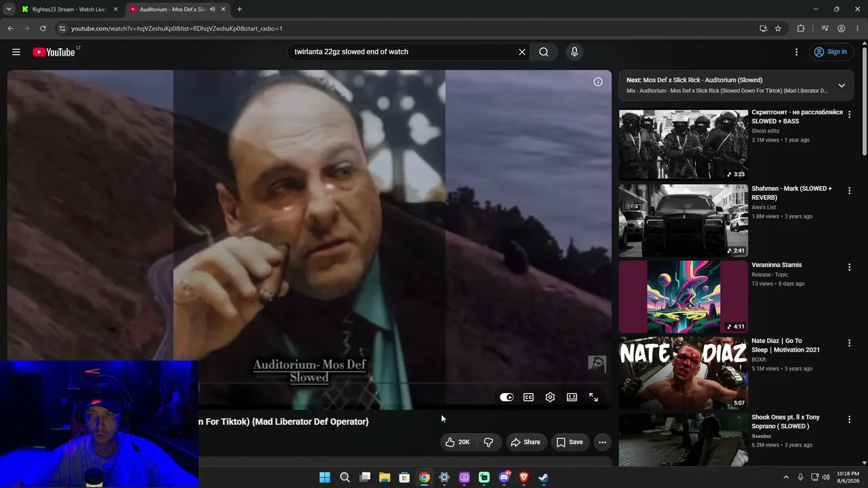Viewport: 868px width, 488px height.
Task: Open the YouTube guide hamburger menu
Action: click(x=16, y=52)
